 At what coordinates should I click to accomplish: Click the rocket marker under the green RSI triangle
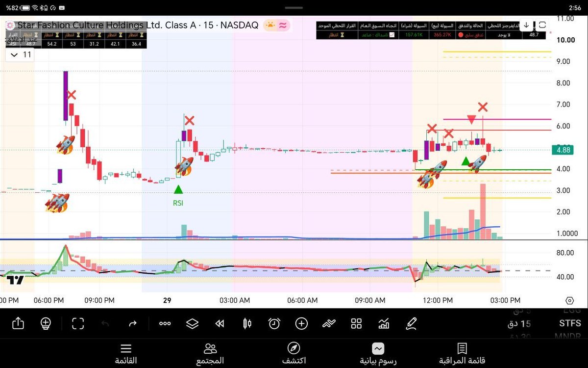(x=184, y=166)
